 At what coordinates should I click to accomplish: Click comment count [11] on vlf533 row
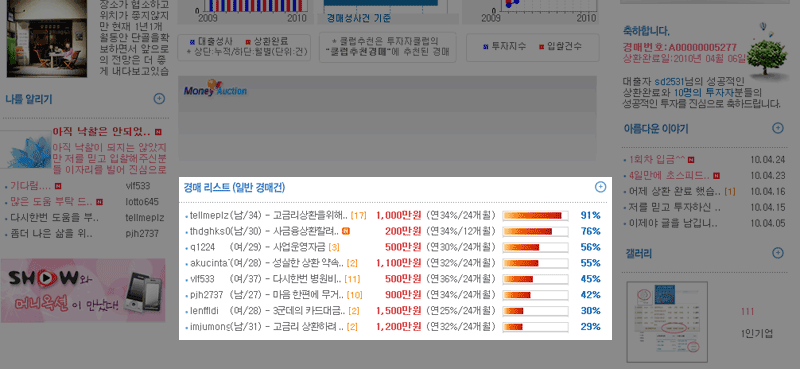pyautogui.click(x=353, y=279)
